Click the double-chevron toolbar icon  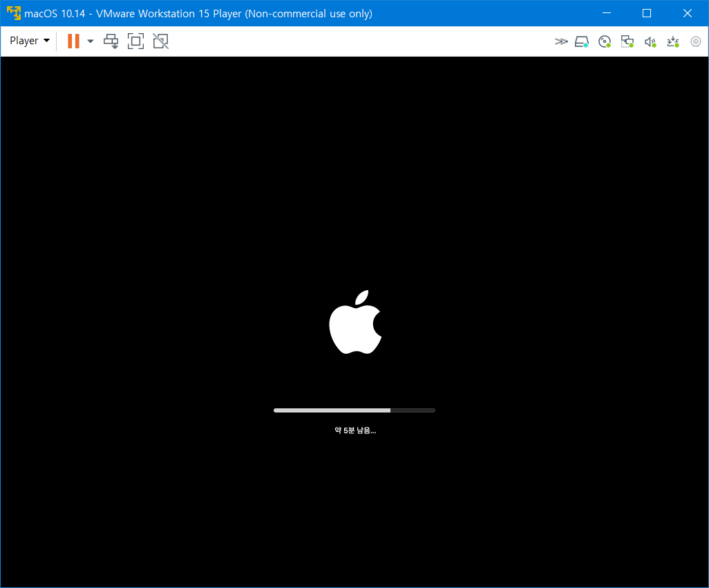pos(560,41)
